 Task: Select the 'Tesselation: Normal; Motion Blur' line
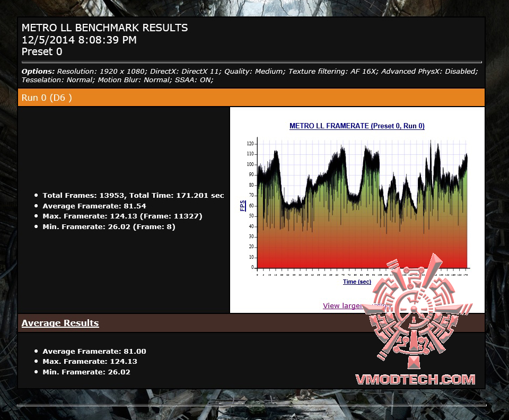click(x=118, y=80)
